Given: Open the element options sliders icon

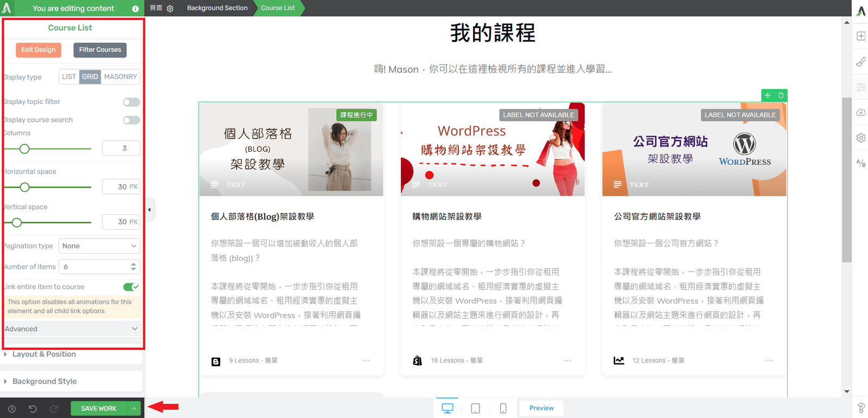Looking at the screenshot, I should [x=861, y=87].
